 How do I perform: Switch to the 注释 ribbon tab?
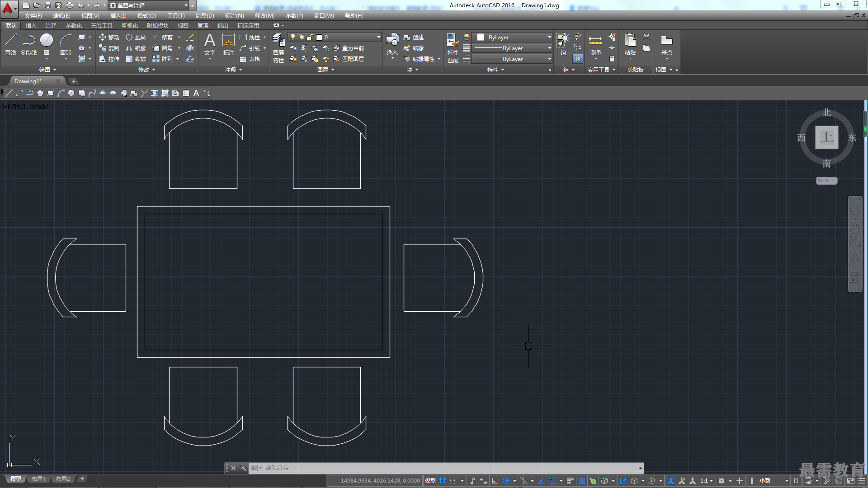click(51, 25)
